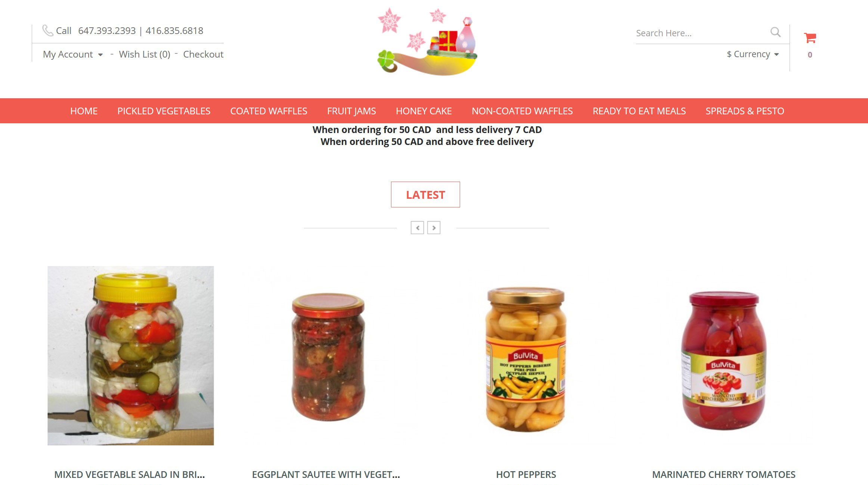Click the Latest tab button

tap(425, 195)
